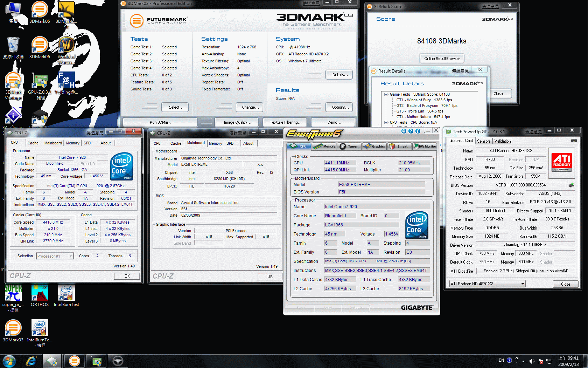Click the BIOS save chip icon in GPU-Z

pyautogui.click(x=571, y=185)
